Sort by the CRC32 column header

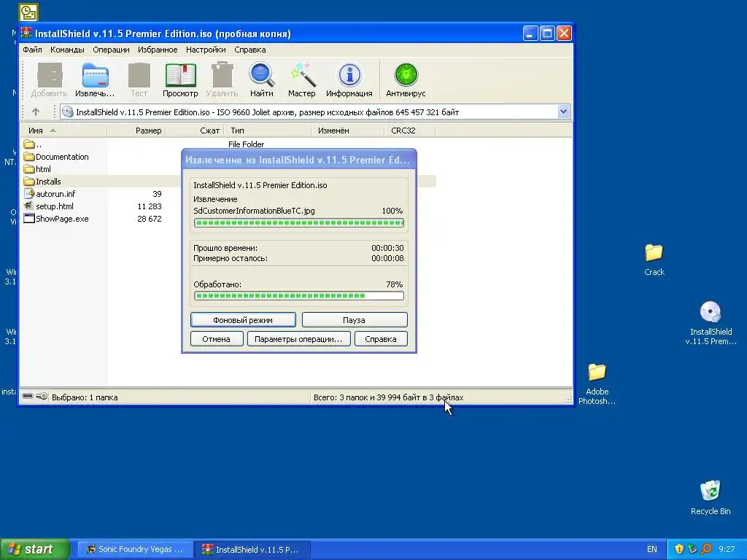click(x=409, y=131)
